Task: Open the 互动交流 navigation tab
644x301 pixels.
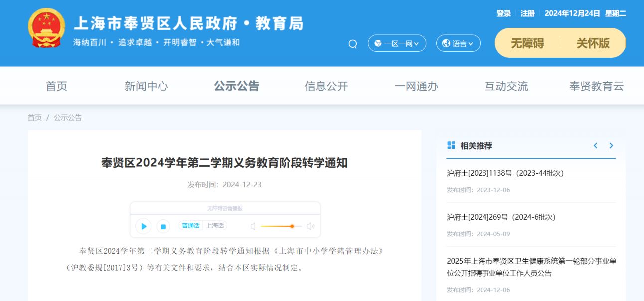Action: pos(506,86)
